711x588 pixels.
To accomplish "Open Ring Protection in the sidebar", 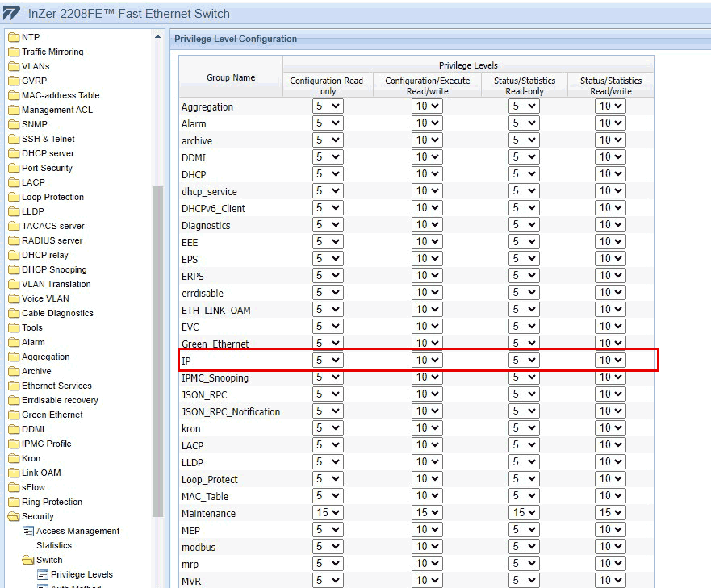I will (52, 502).
